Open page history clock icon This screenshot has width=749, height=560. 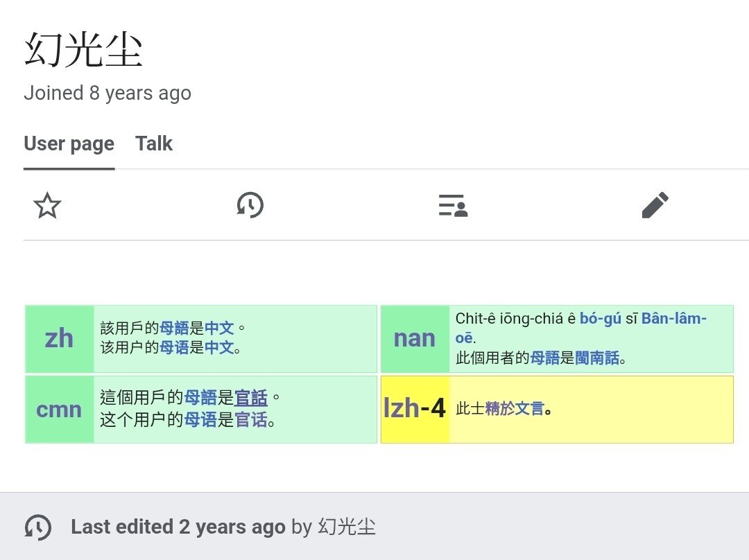coord(250,205)
